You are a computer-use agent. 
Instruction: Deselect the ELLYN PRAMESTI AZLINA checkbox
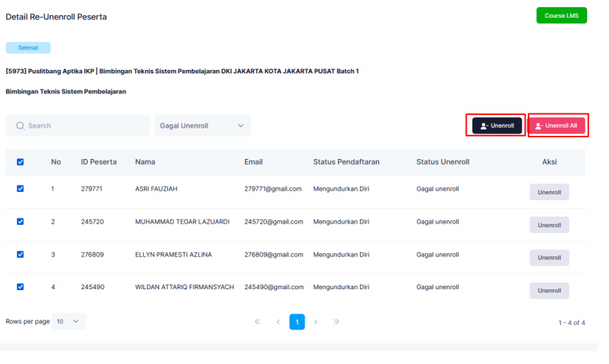point(21,254)
